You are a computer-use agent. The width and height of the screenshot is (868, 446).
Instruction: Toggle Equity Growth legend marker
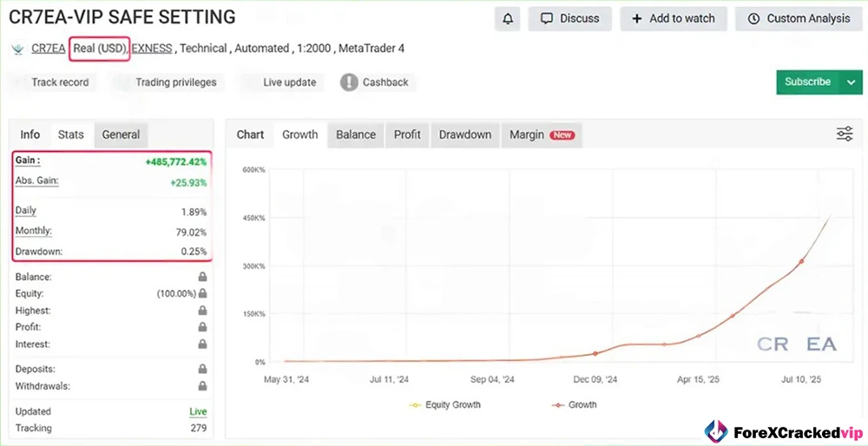click(415, 405)
